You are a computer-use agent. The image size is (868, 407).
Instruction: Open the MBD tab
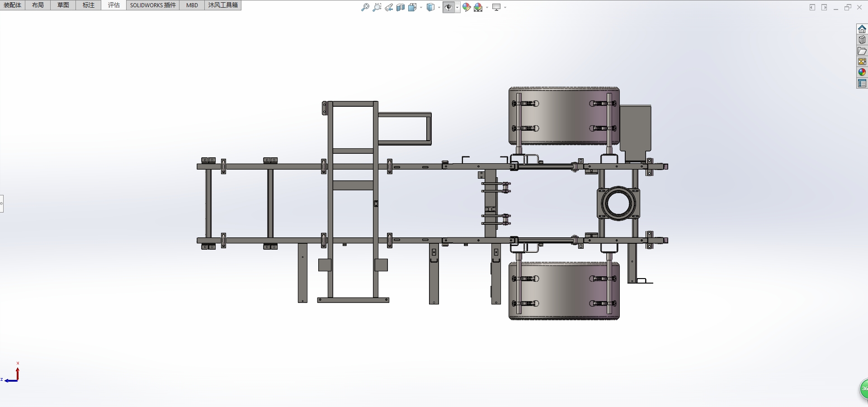pos(192,5)
